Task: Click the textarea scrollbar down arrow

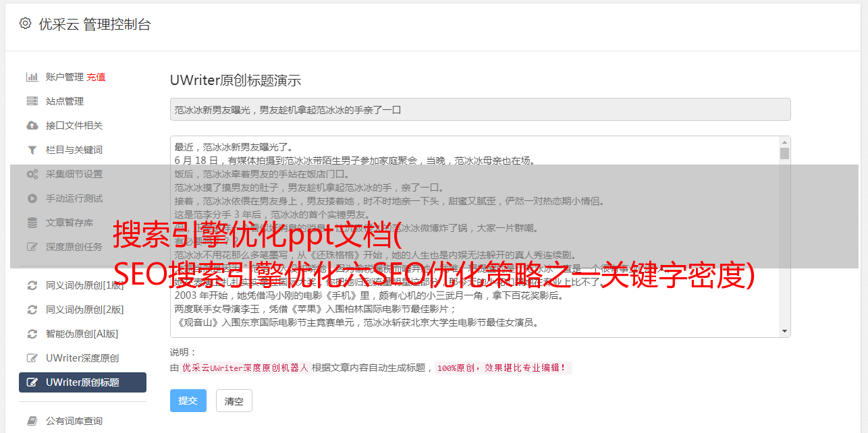Action: [784, 331]
